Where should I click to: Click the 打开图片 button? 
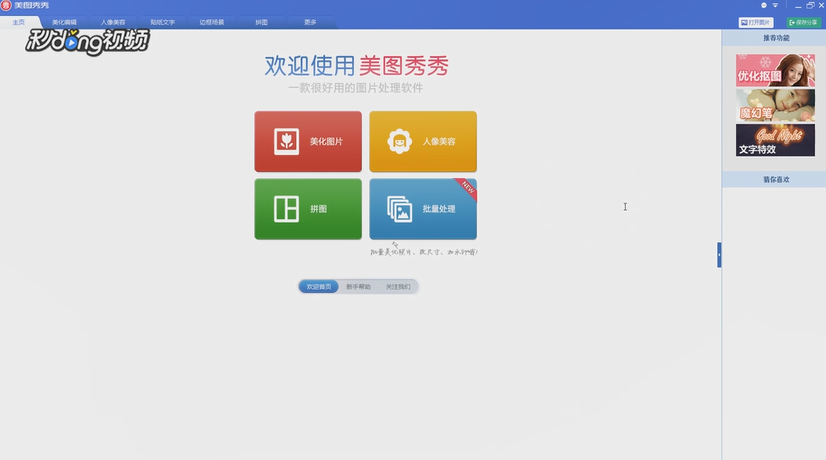tap(756, 22)
